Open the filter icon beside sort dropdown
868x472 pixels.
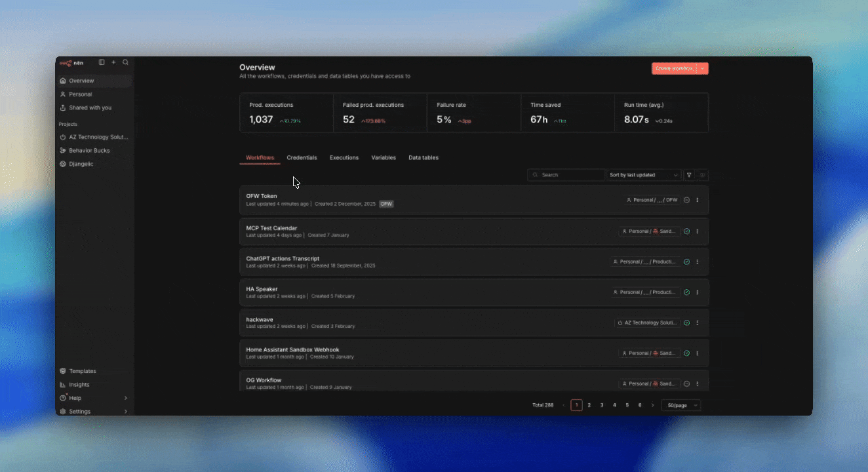(x=689, y=175)
